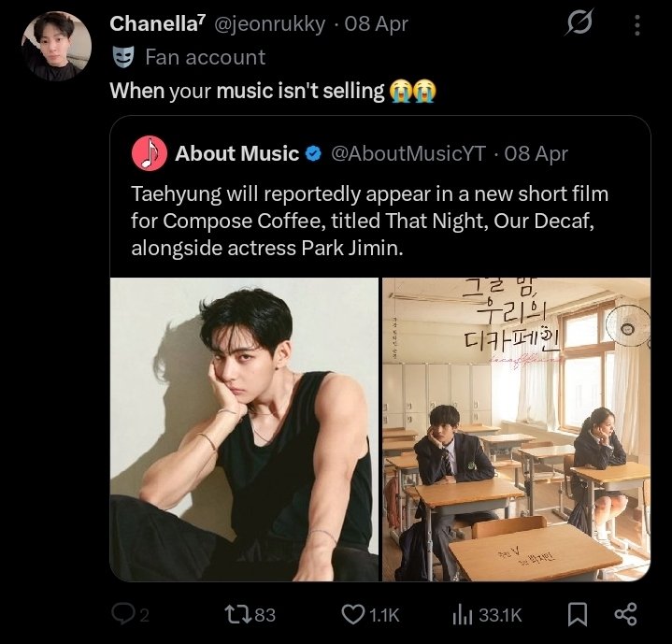
Task: Share the tweet via share icon
Action: click(625, 614)
